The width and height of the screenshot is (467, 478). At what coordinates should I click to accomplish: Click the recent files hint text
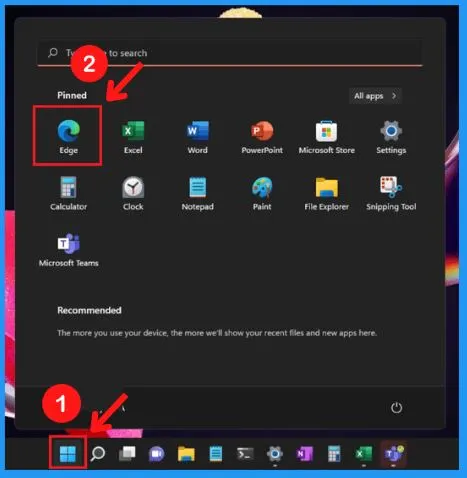point(217,333)
